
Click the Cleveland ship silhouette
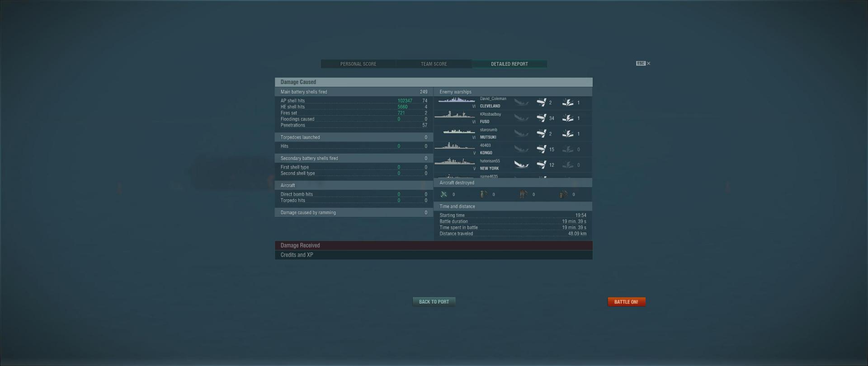tap(457, 100)
